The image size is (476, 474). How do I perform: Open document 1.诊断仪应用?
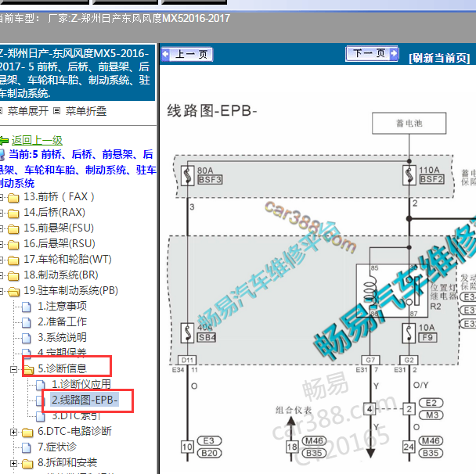(x=81, y=385)
